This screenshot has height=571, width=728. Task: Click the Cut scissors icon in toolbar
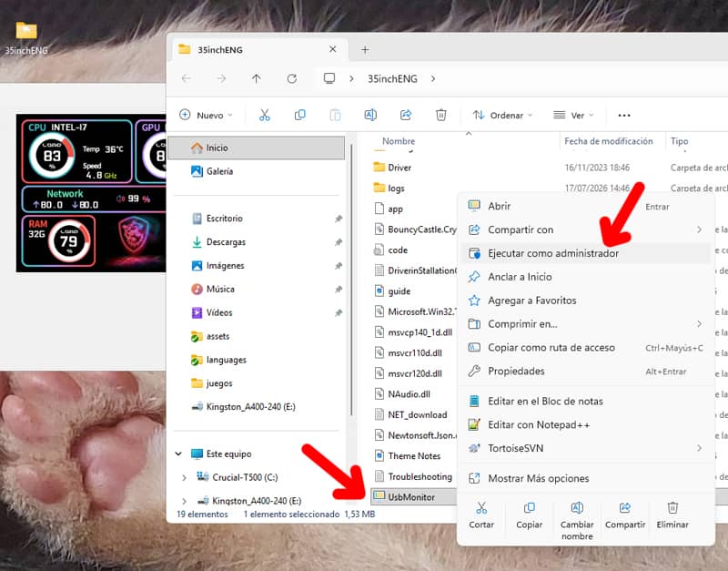click(x=265, y=115)
